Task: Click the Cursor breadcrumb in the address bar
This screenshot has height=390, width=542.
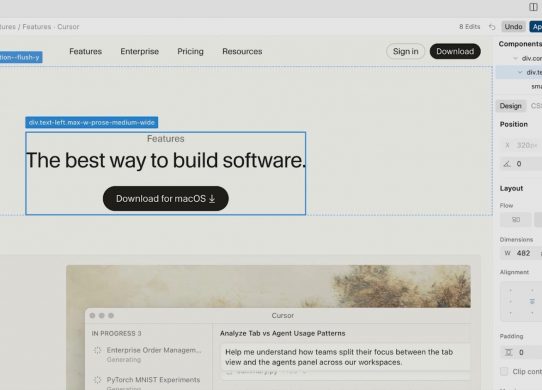Action: click(68, 27)
